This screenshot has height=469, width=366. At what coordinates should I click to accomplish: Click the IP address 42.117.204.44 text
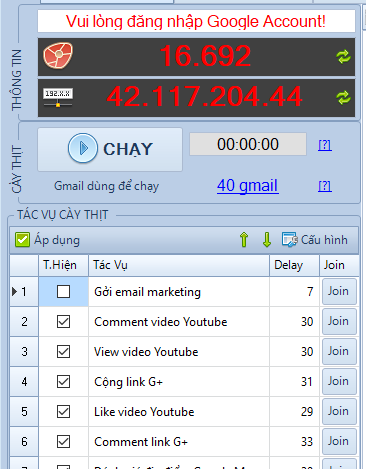click(204, 97)
